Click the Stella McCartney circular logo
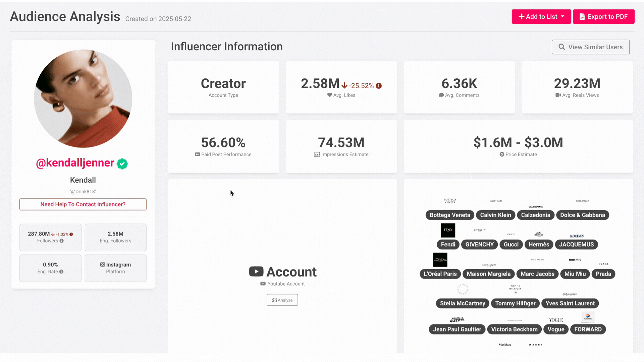Viewport: 644px width, 362px height. click(x=463, y=289)
